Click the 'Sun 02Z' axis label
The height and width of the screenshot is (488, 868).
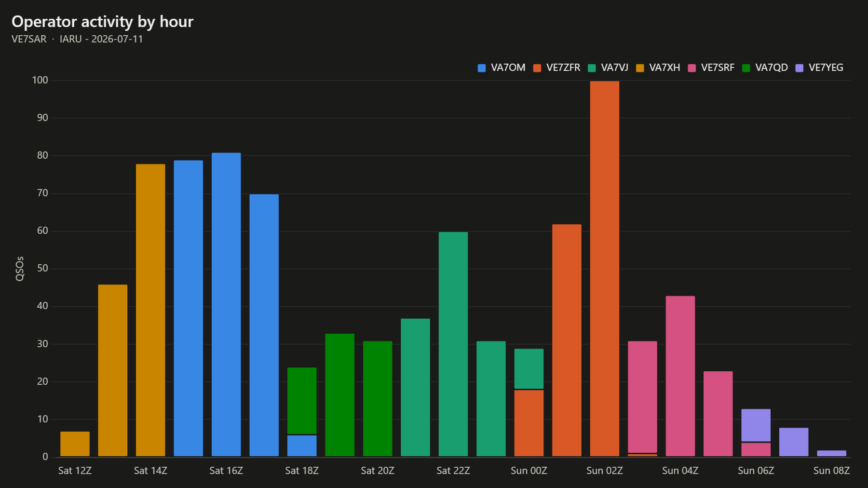(605, 471)
